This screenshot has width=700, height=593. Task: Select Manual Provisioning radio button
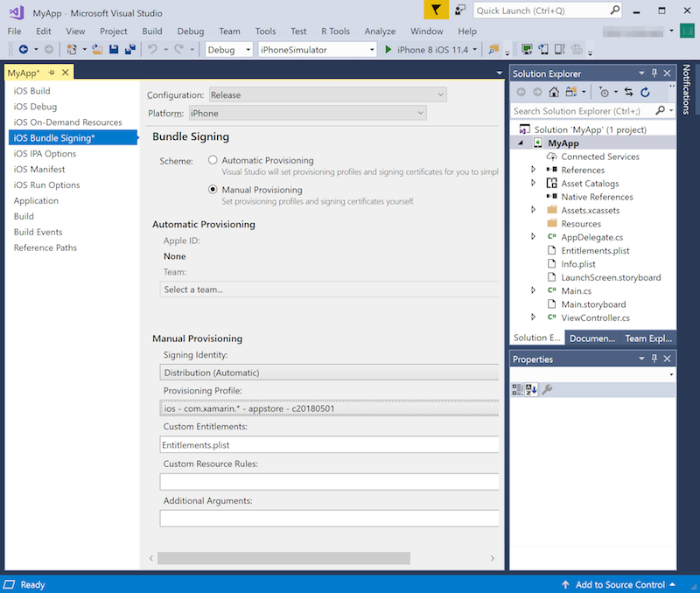(x=213, y=190)
